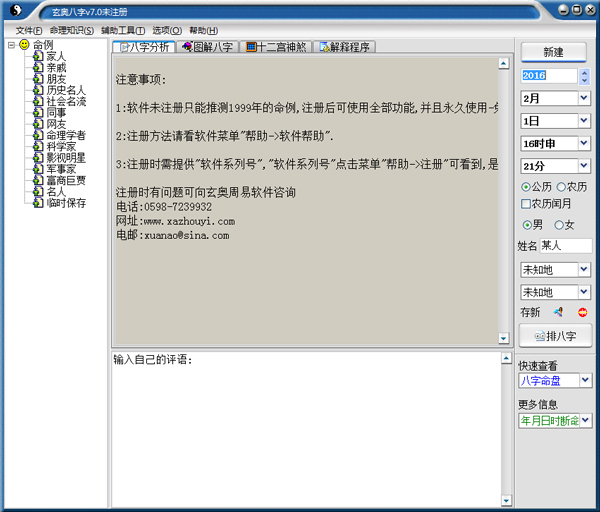Screen dimensions: 600x512
Task: Enable the 农历闰月 checkbox
Action: coord(526,204)
